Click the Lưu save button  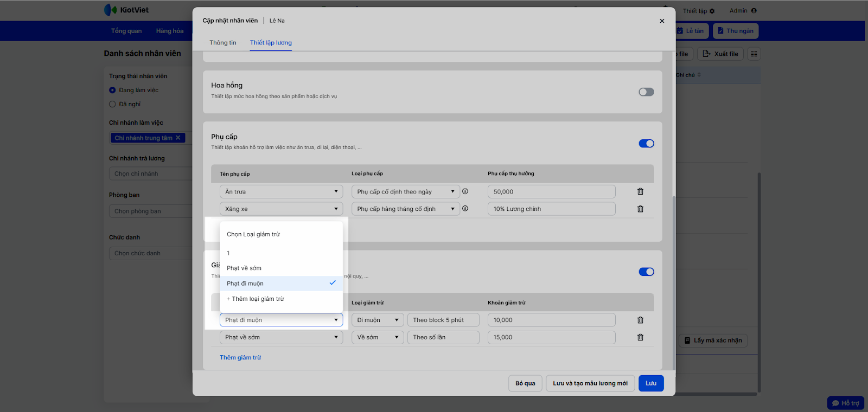point(651,383)
